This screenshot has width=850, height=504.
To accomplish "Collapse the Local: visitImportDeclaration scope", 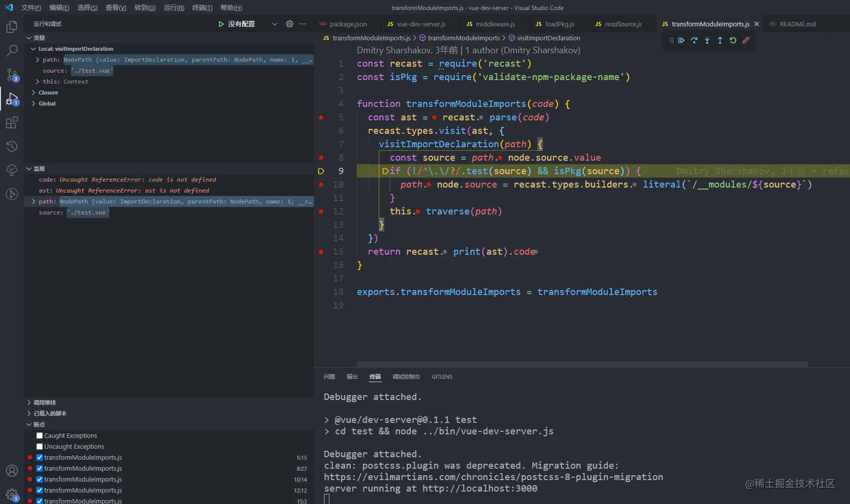I will 33,49.
